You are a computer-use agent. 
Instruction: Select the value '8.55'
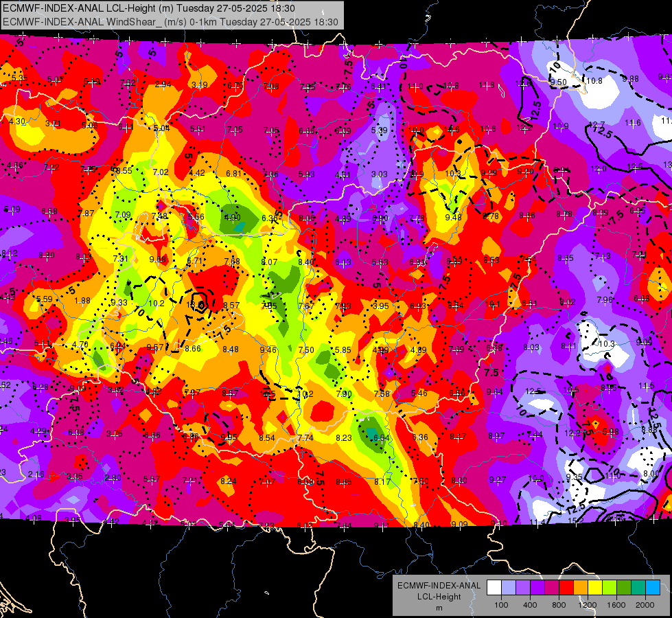click(x=124, y=171)
